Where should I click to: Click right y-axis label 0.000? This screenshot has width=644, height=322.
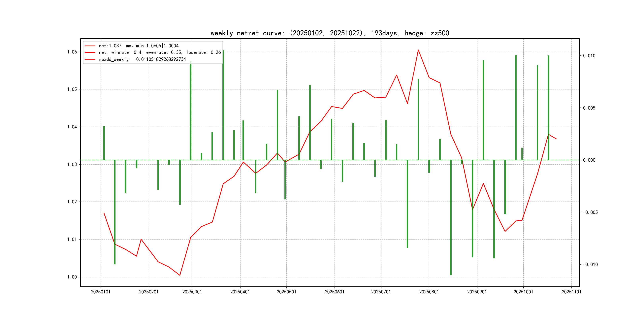589,160
